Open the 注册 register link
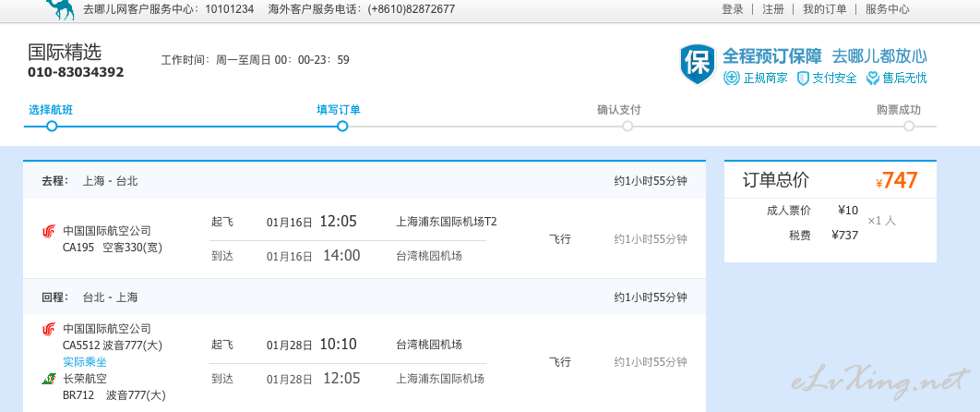The height and width of the screenshot is (412, 980). [773, 8]
